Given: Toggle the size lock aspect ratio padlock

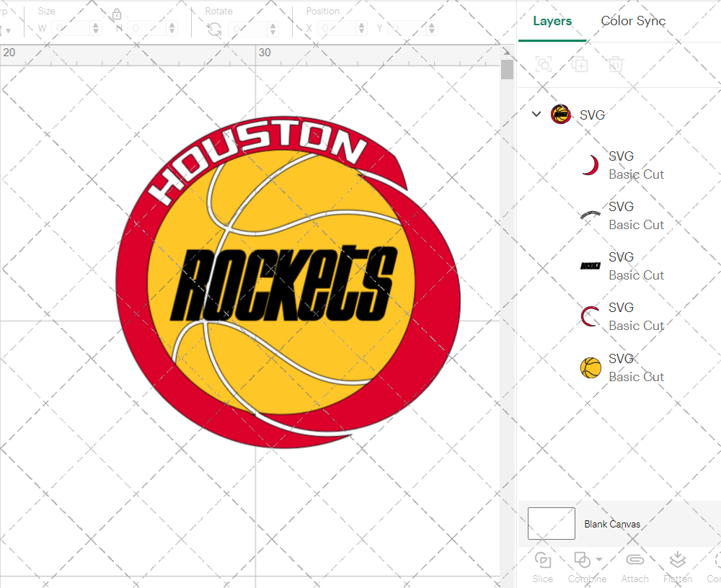Looking at the screenshot, I should (x=116, y=14).
